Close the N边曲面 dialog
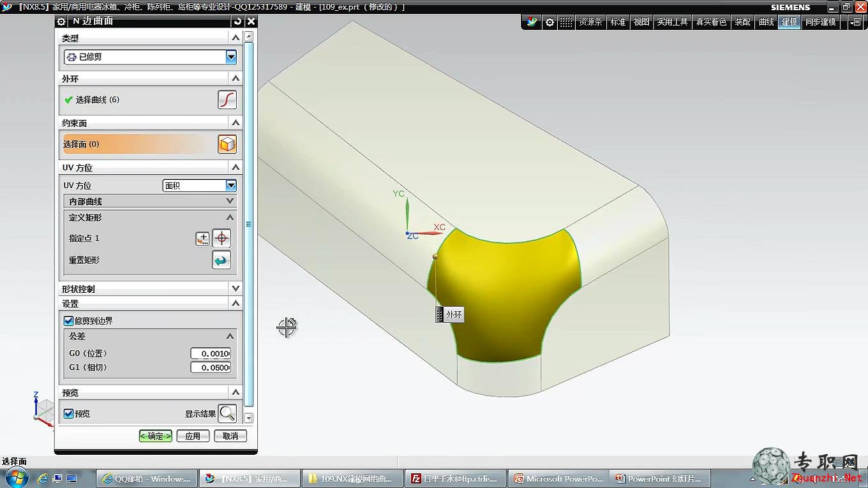The height and width of the screenshot is (488, 868). pyautogui.click(x=251, y=21)
